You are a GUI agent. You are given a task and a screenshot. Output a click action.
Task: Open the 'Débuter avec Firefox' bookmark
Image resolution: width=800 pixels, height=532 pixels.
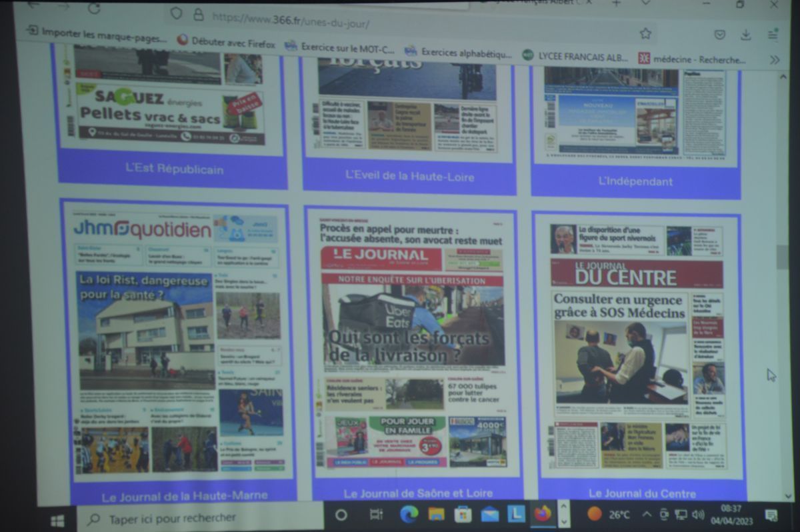coord(227,42)
